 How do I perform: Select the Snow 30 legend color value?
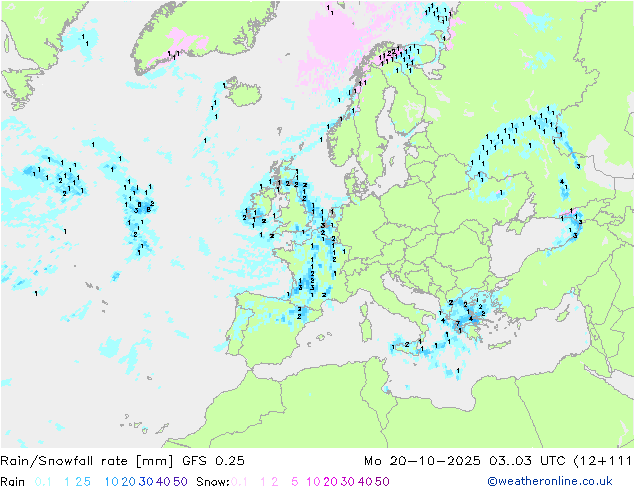pos(348,482)
